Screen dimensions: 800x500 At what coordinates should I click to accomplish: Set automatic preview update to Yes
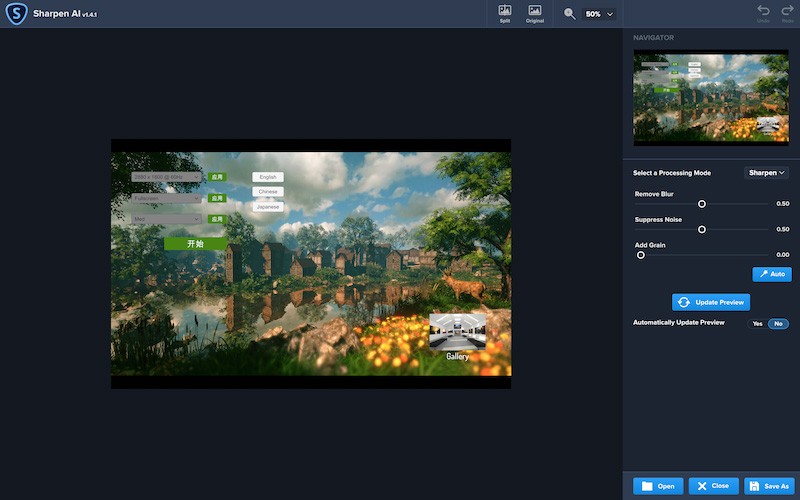click(758, 323)
